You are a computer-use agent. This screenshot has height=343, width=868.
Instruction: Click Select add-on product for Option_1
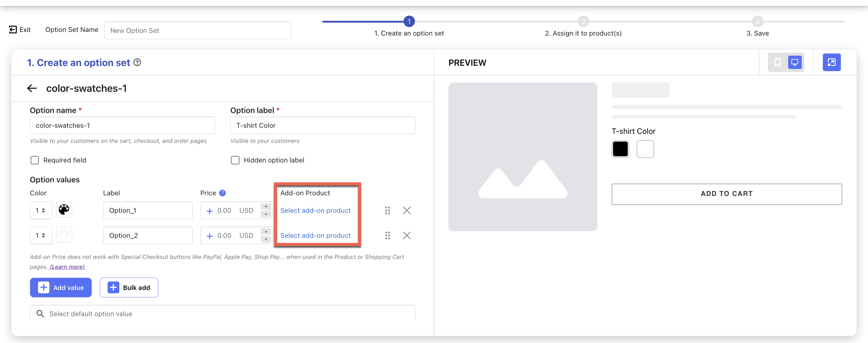(315, 210)
